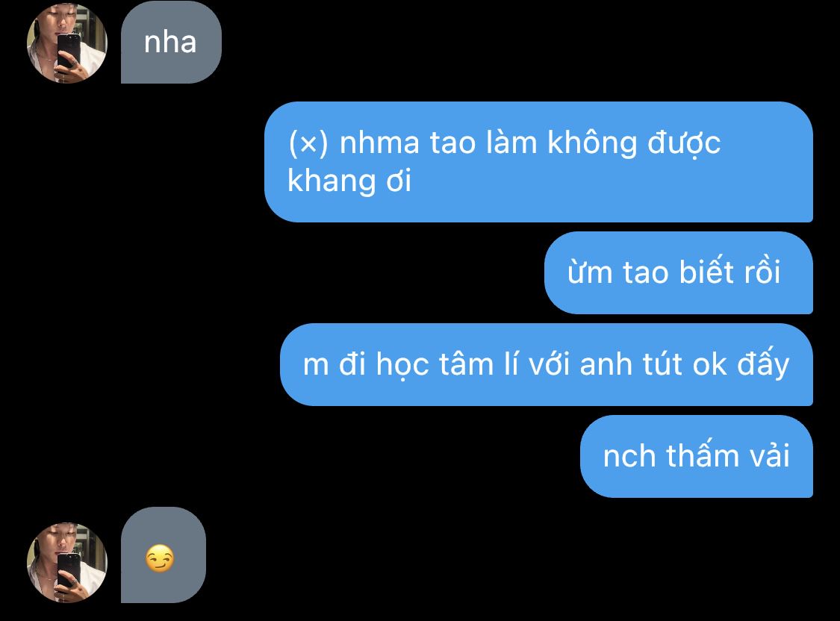Select the smirking face emoji

click(x=160, y=558)
